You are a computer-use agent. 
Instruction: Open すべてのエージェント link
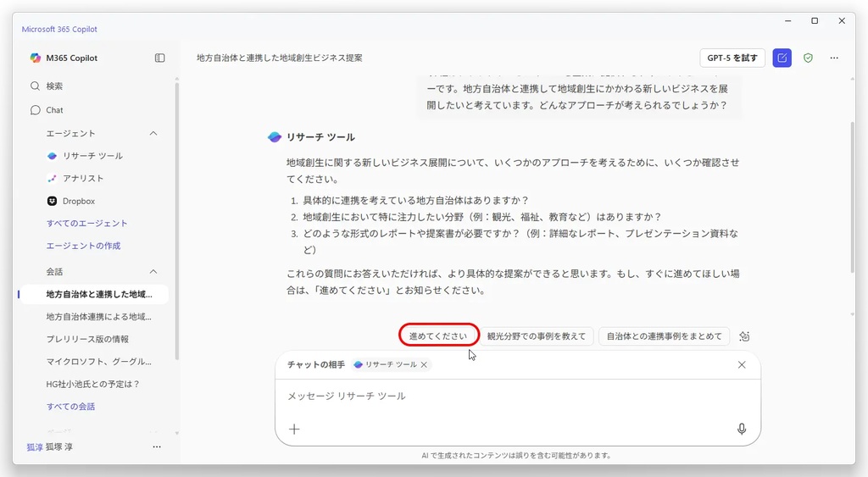point(87,224)
